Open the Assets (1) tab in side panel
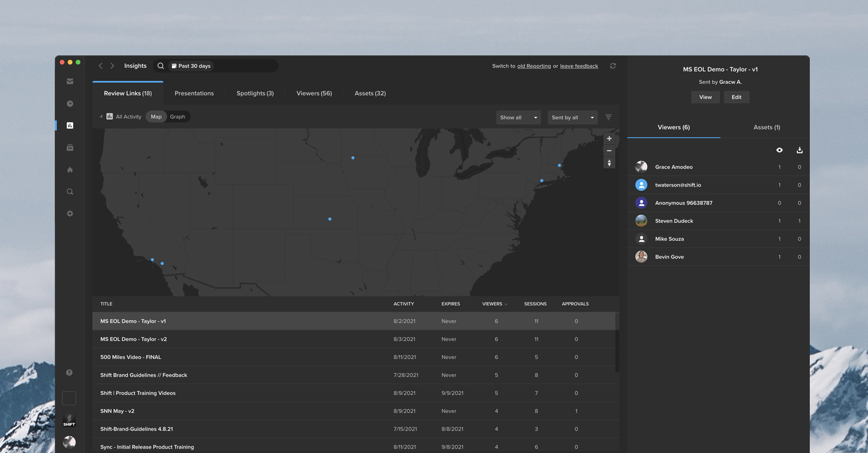868x453 pixels. (x=766, y=127)
